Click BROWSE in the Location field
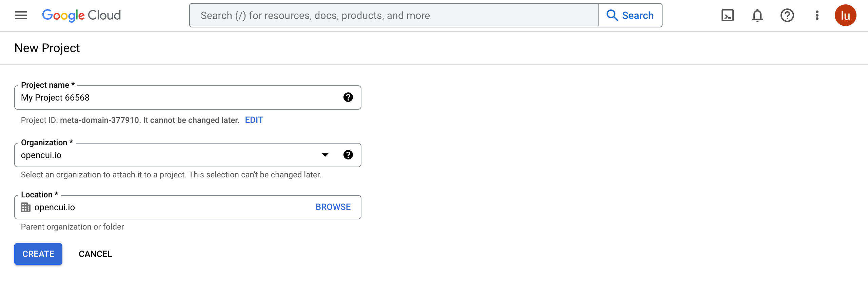Screen dimensions: 868x281 pyautogui.click(x=333, y=207)
